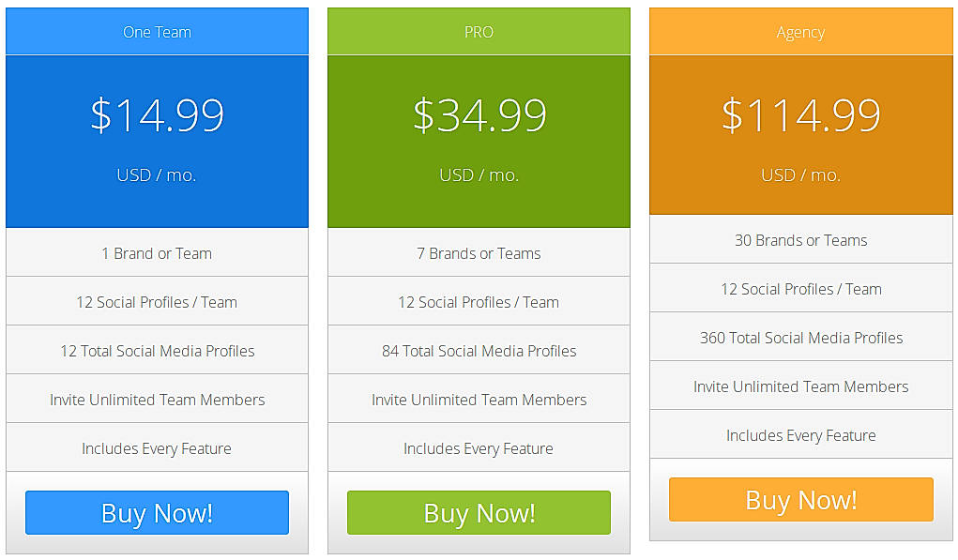Click USD / mo. under $34.99
Image resolution: width=958 pixels, height=560 pixels.
[x=479, y=175]
